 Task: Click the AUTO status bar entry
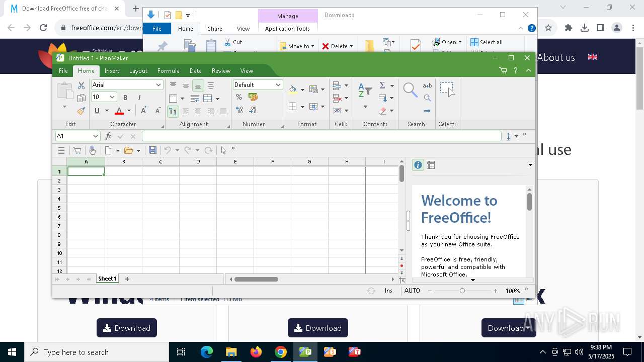point(412,291)
